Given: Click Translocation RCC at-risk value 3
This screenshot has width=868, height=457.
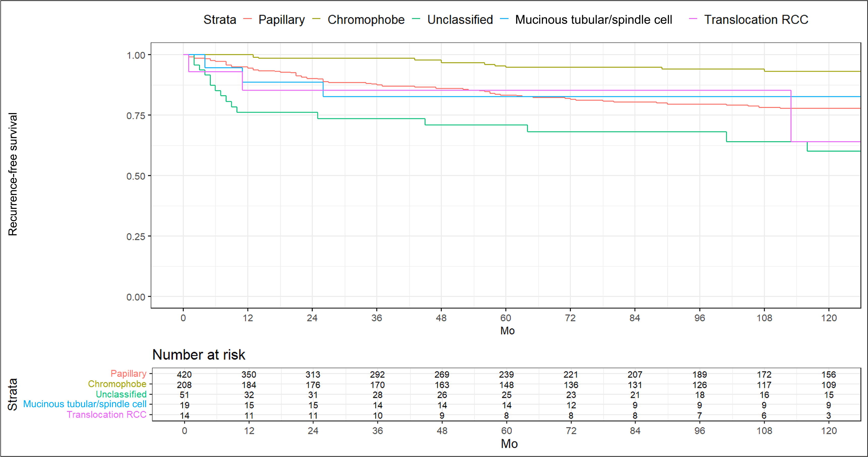Looking at the screenshot, I should click(829, 415).
